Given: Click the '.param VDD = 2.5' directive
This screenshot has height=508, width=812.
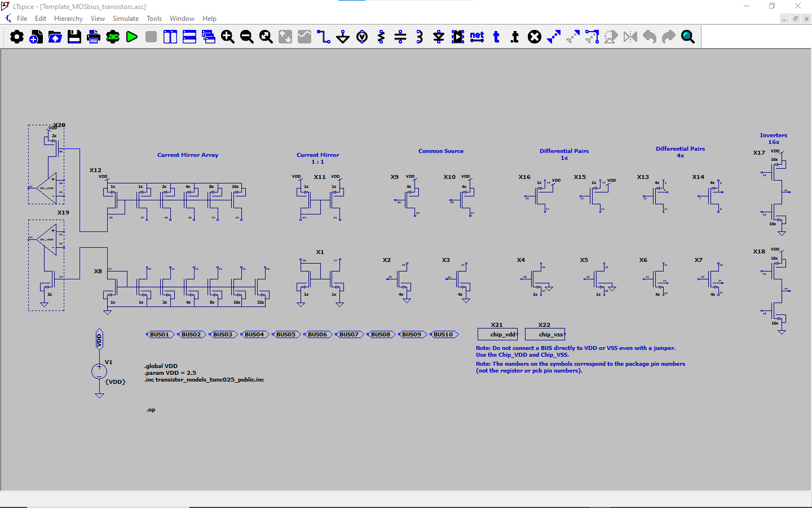Looking at the screenshot, I should [x=170, y=373].
